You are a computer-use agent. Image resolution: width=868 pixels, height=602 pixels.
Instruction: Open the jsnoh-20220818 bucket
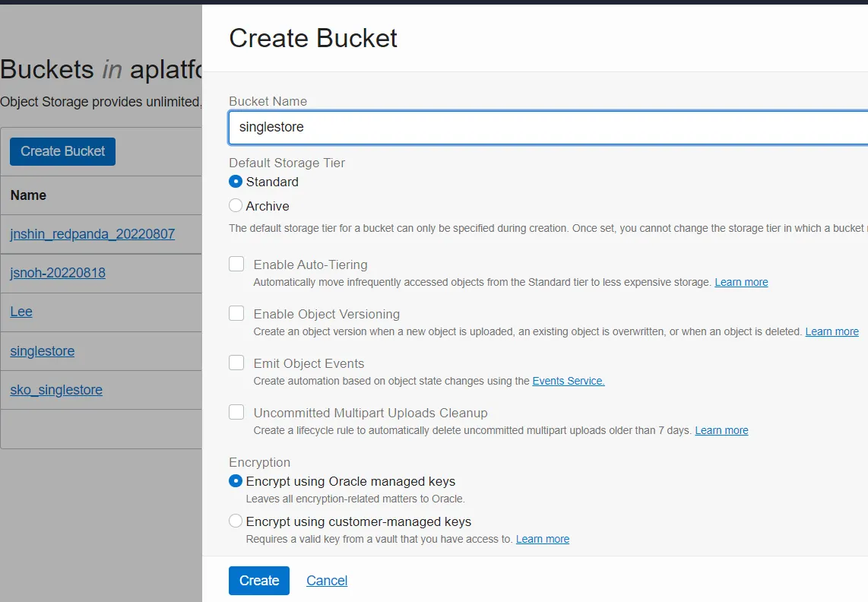(58, 273)
